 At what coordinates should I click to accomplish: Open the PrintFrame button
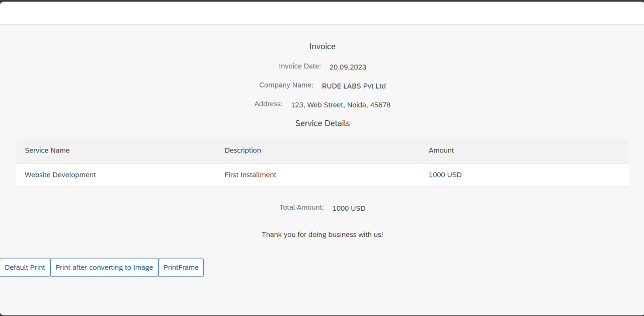tap(181, 267)
